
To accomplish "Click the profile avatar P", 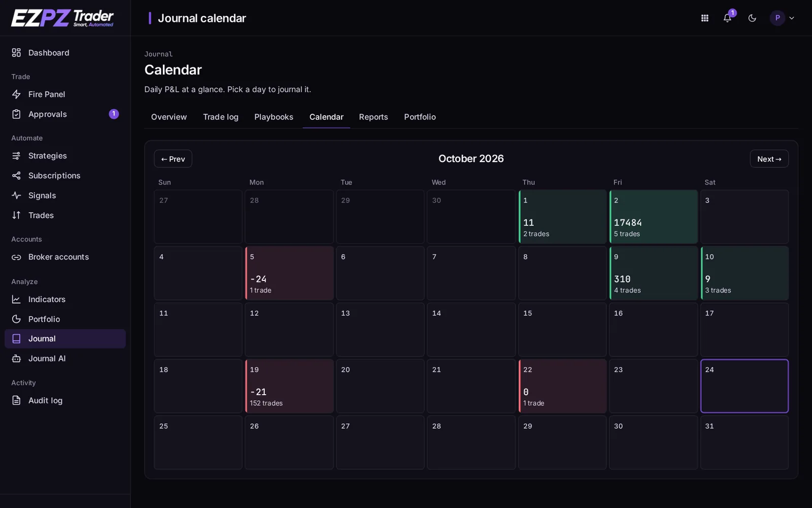I will (x=777, y=18).
